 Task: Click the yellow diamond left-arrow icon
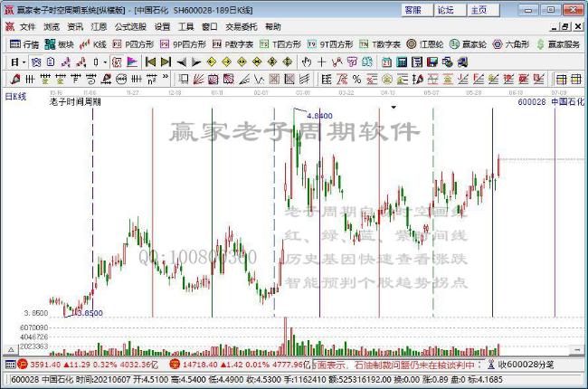pyautogui.click(x=212, y=62)
